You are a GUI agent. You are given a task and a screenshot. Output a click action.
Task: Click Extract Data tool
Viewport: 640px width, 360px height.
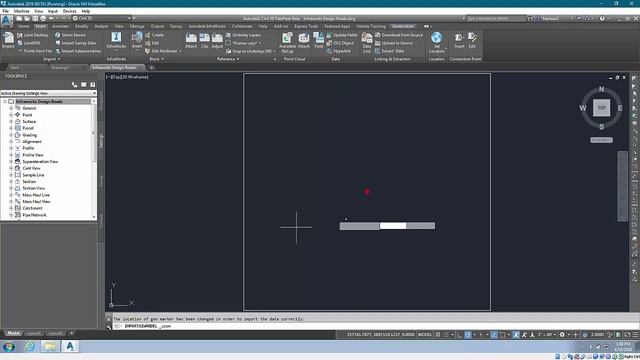[389, 51]
